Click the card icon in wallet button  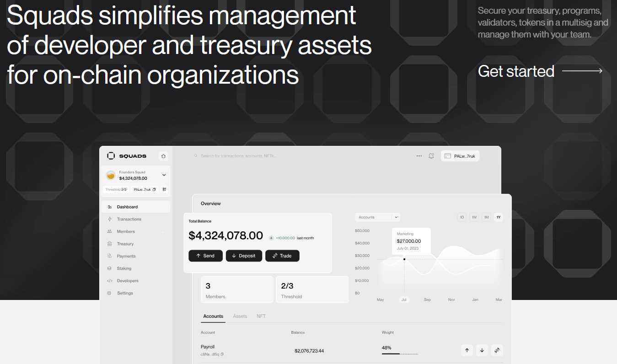pos(448,156)
